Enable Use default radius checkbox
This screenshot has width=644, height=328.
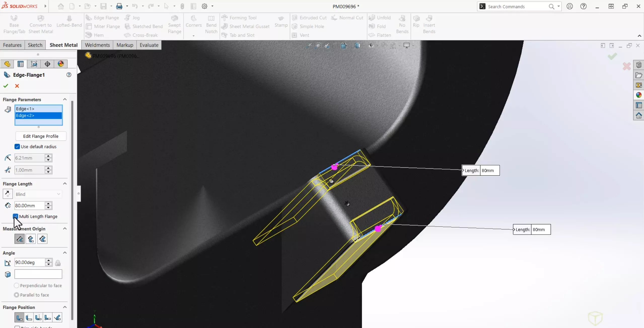17,146
